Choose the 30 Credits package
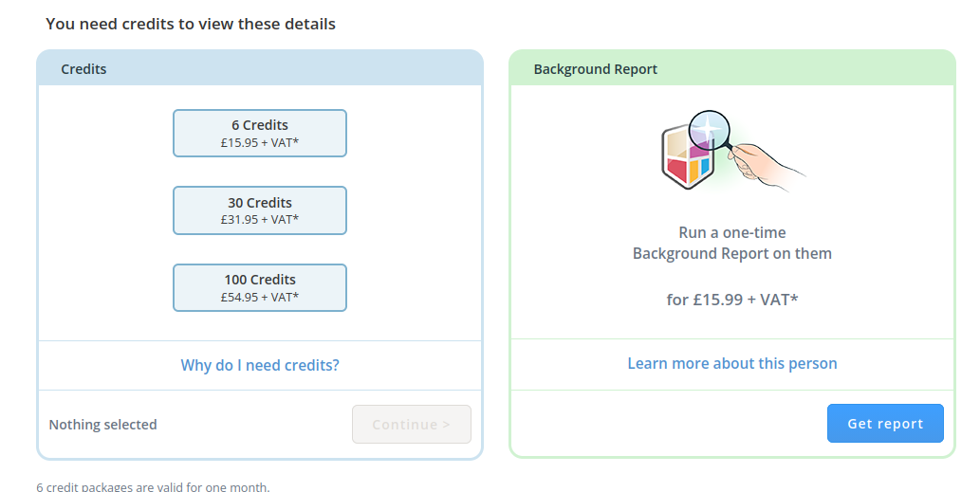980x492 pixels. [260, 210]
